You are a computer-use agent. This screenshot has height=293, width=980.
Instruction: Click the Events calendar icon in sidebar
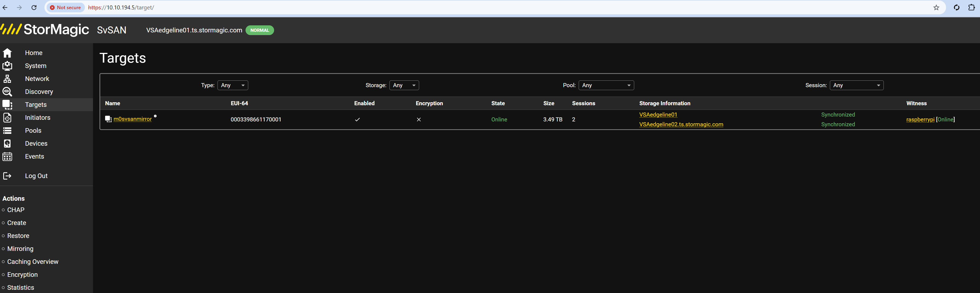coord(7,156)
